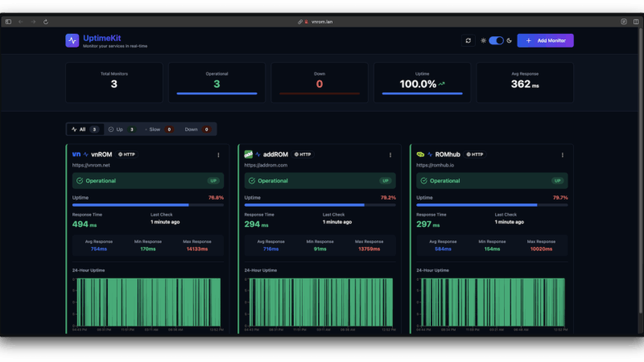The image size is (644, 362).
Task: Open the vnROM three-dot options menu
Action: (218, 154)
